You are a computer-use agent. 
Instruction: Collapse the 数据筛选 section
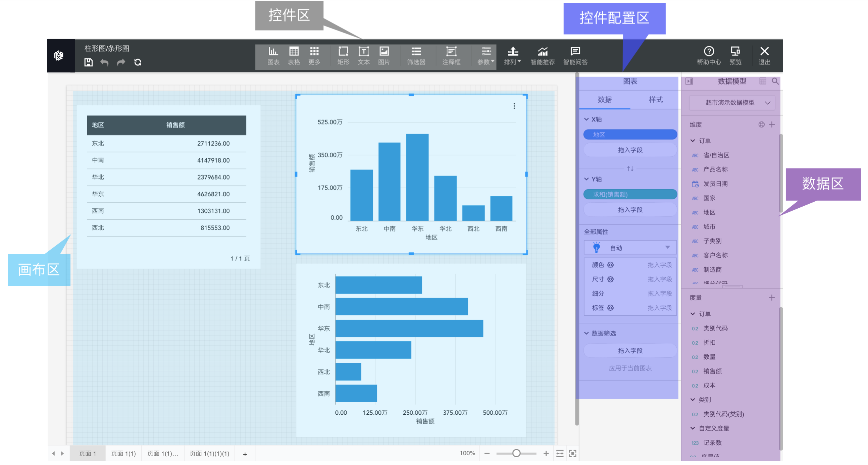click(x=586, y=333)
